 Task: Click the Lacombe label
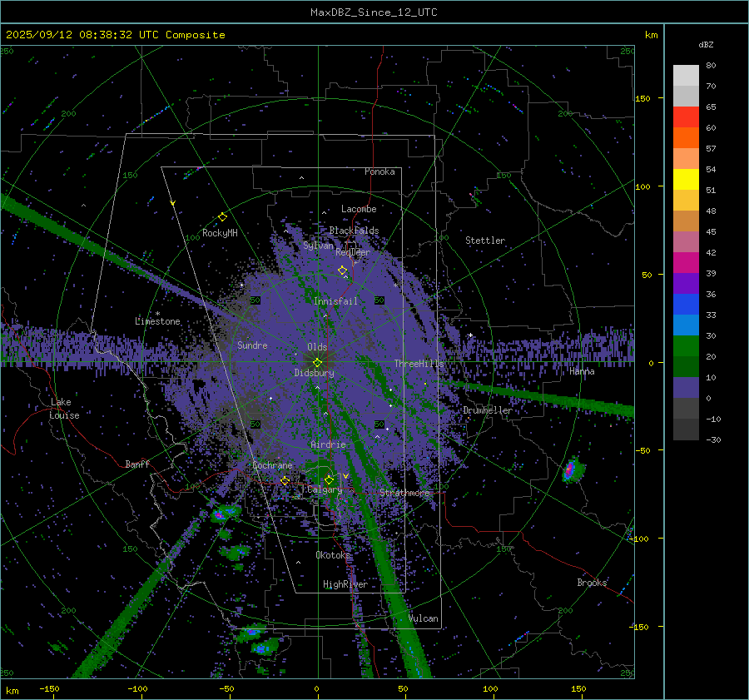(359, 209)
